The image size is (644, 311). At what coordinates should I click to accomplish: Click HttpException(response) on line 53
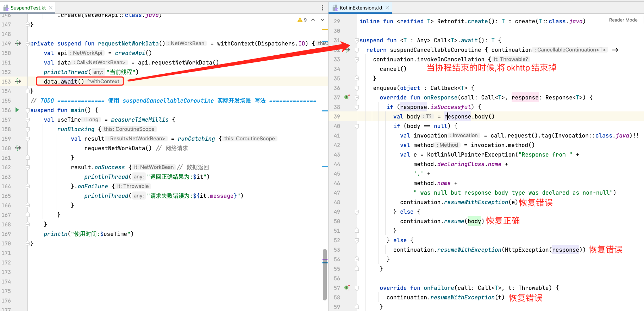[544, 250]
